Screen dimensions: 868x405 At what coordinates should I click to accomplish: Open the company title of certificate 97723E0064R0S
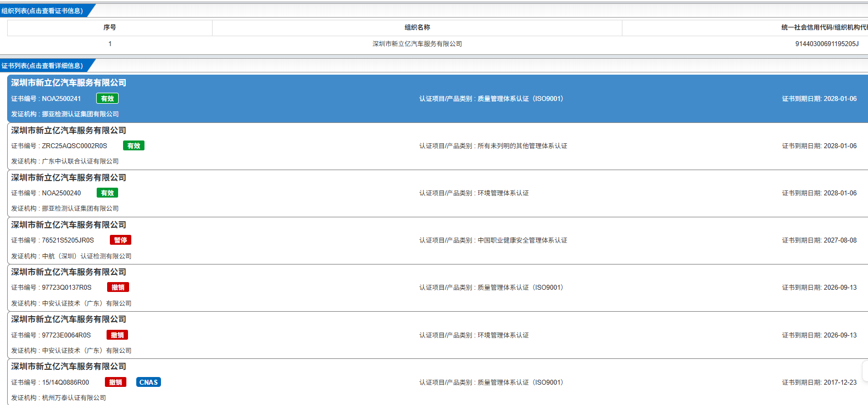[69, 319]
